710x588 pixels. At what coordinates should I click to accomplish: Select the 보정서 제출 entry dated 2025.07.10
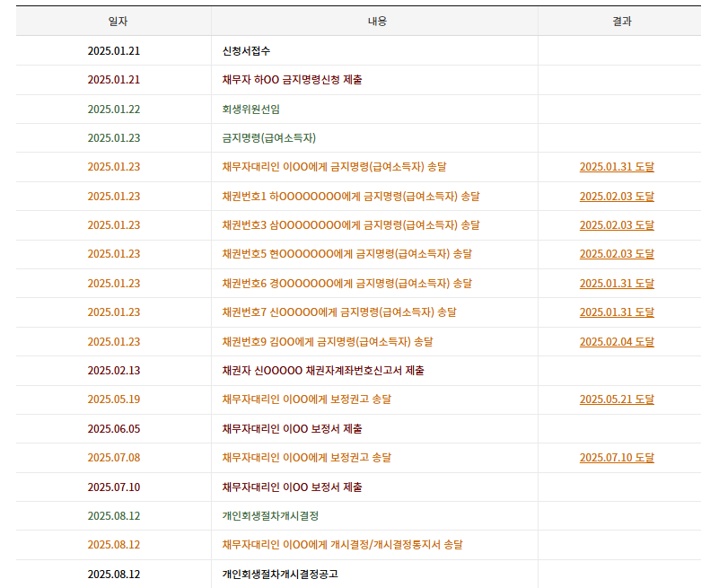[292, 487]
